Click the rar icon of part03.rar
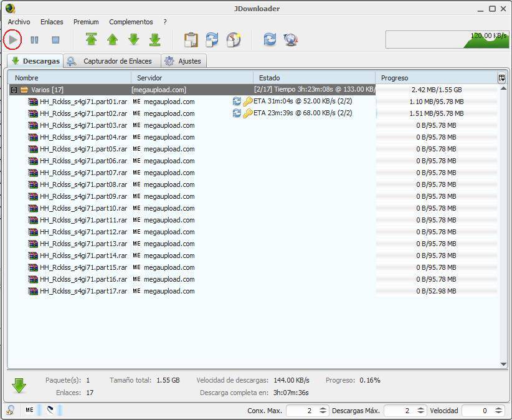The image size is (512, 420). pos(33,125)
